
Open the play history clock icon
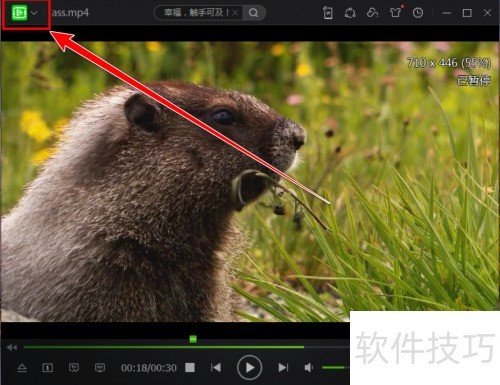tap(418, 13)
